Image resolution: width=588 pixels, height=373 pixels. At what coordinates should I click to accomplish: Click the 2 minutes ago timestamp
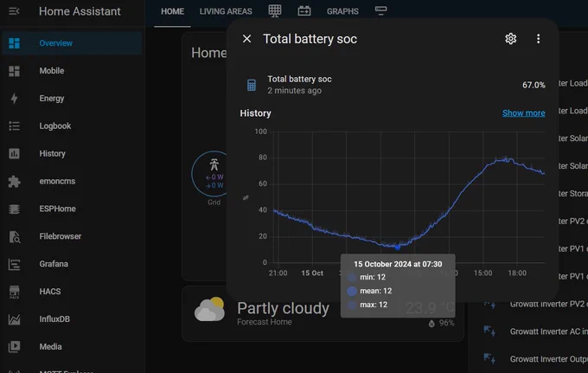point(294,91)
